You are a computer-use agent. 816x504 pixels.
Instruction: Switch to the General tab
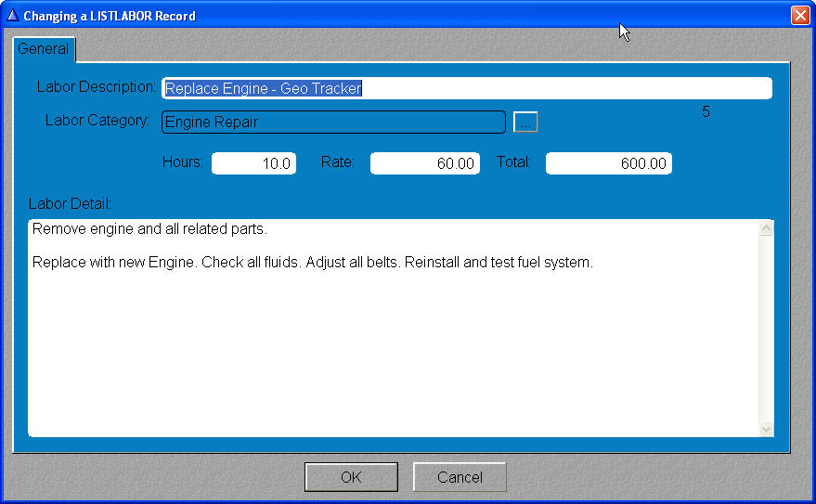[x=44, y=49]
